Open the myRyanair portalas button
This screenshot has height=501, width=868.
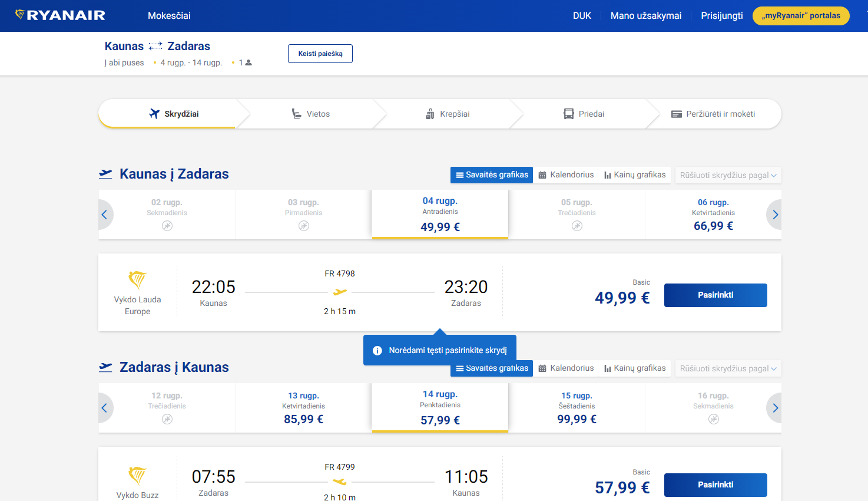coord(800,16)
